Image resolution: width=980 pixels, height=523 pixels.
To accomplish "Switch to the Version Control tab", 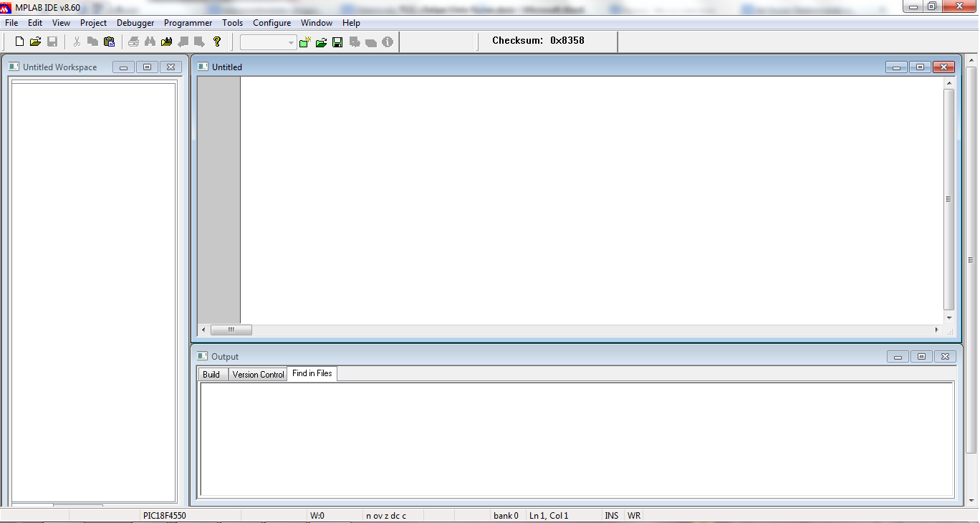I will [x=258, y=375].
